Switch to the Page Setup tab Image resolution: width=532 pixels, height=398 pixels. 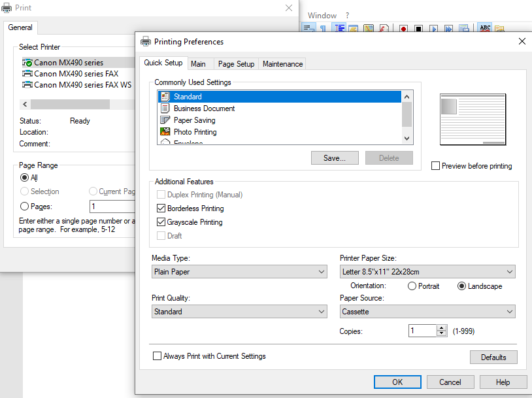click(236, 64)
